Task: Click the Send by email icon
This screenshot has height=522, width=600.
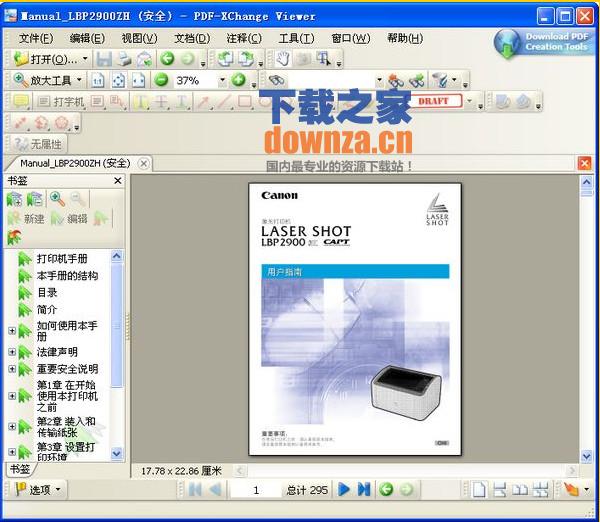Action: (x=144, y=59)
